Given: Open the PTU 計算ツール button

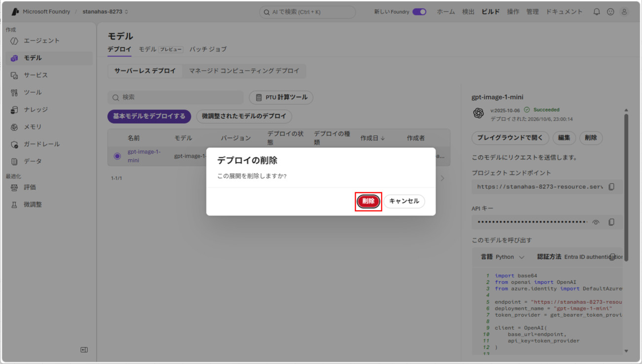Looking at the screenshot, I should (x=281, y=98).
